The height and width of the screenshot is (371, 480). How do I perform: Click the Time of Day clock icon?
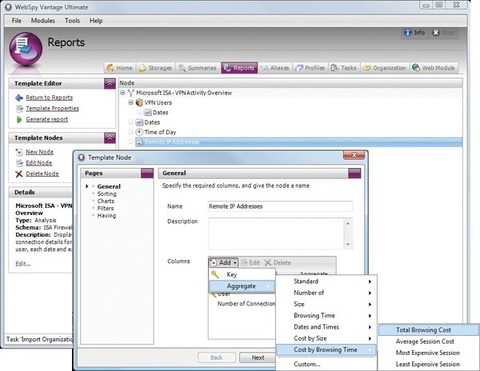(139, 132)
